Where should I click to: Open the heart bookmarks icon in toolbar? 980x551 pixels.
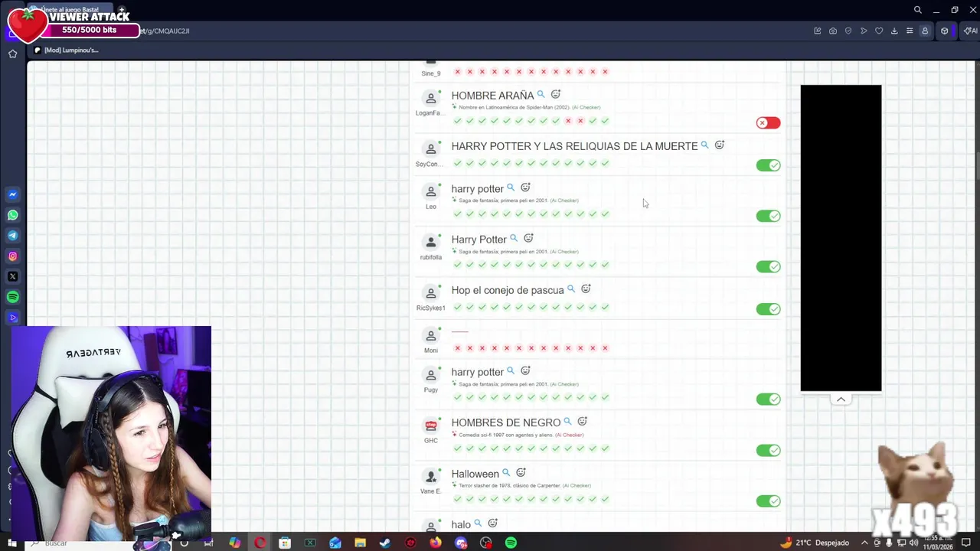[x=879, y=31]
